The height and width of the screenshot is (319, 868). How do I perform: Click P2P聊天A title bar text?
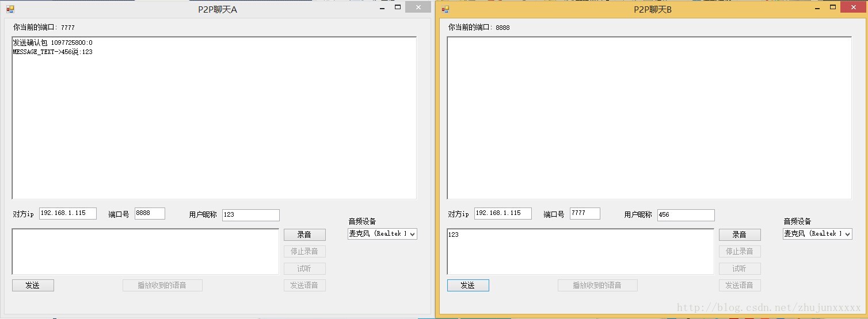pyautogui.click(x=218, y=9)
